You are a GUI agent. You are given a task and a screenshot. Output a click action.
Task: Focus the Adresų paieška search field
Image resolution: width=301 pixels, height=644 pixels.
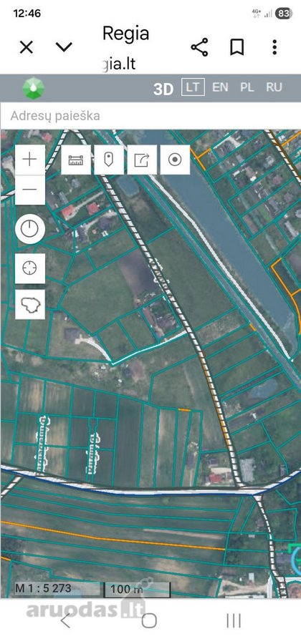150,116
